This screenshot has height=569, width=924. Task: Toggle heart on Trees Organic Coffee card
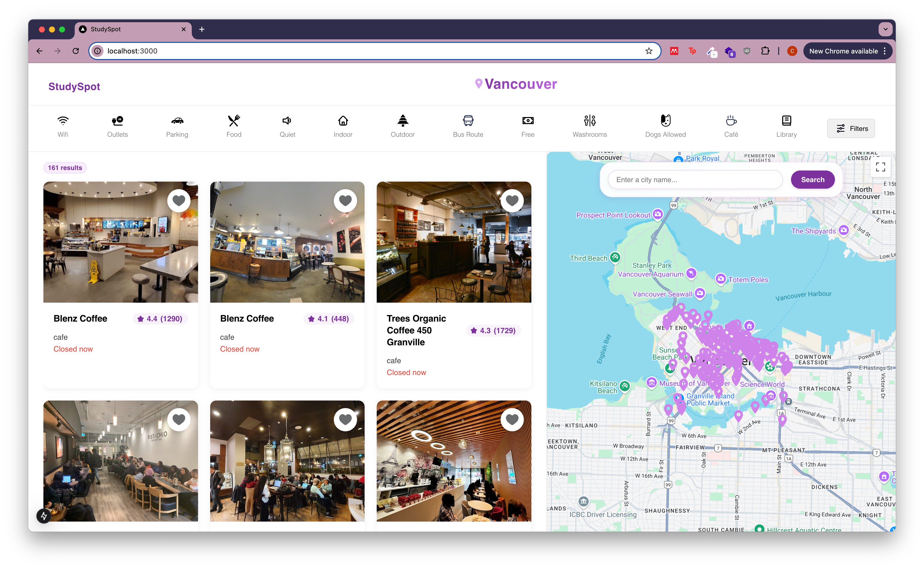coord(512,201)
